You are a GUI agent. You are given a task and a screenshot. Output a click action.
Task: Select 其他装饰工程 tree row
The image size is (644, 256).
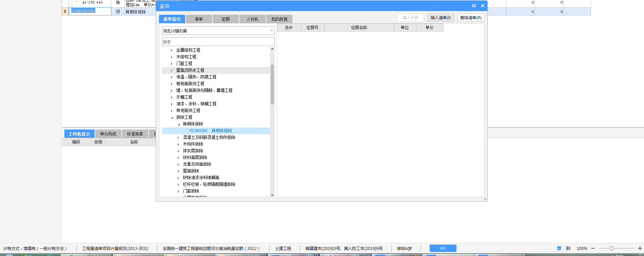click(216, 111)
